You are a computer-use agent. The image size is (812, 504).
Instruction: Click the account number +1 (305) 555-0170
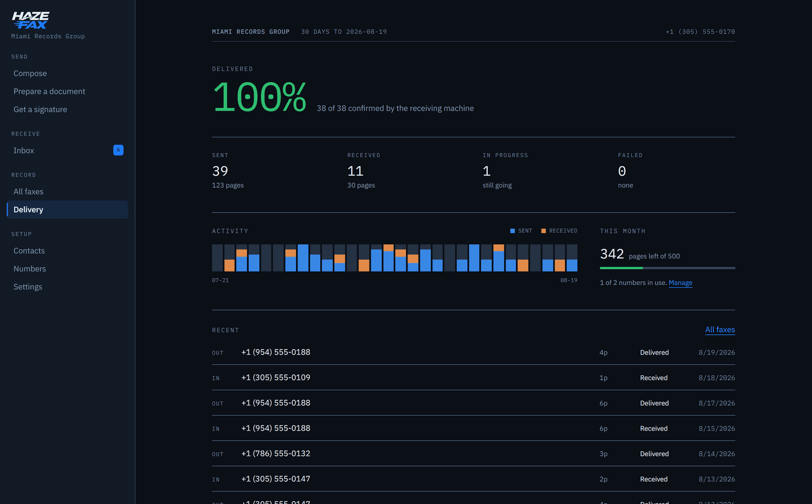[x=700, y=31]
